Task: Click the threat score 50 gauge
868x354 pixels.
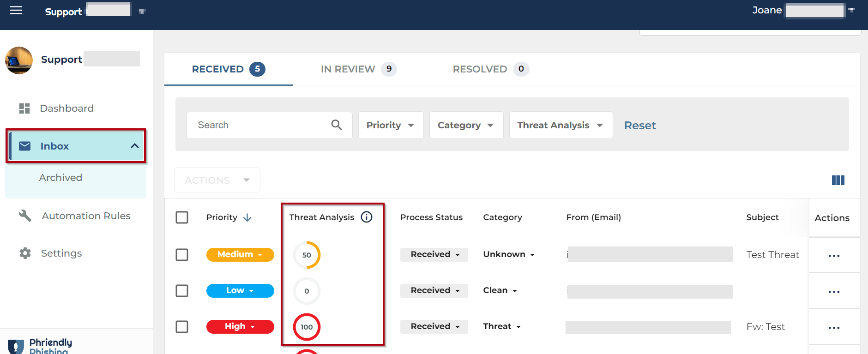Action: [x=307, y=255]
